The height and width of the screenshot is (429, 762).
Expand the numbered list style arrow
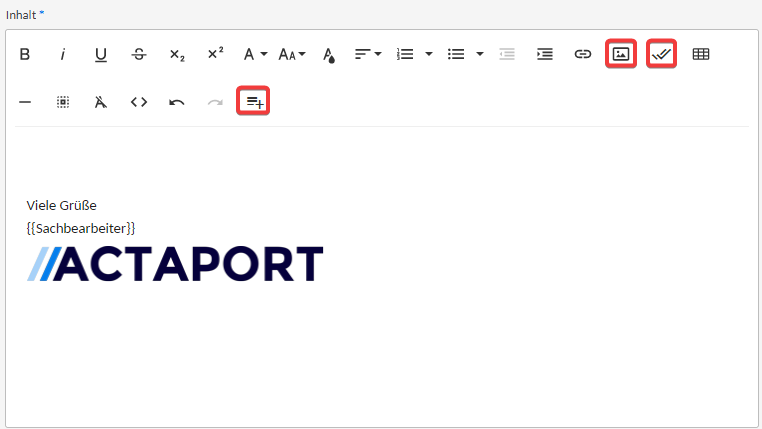click(x=429, y=54)
